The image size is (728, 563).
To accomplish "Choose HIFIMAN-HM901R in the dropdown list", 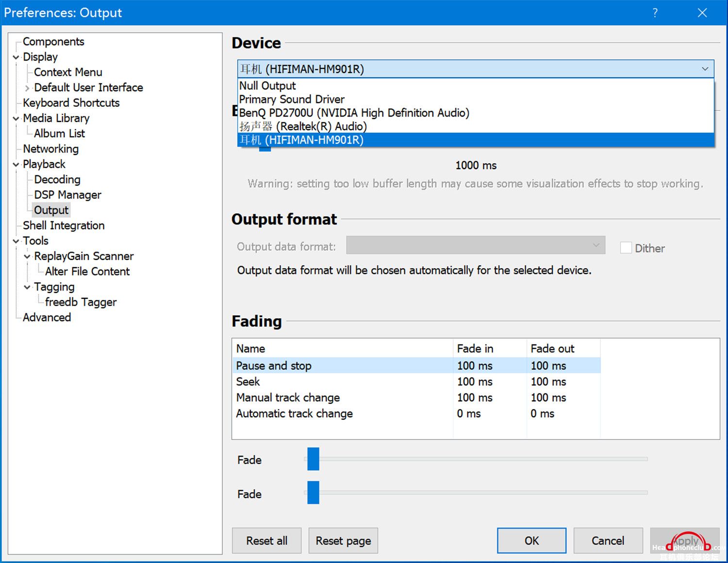I will (x=476, y=140).
